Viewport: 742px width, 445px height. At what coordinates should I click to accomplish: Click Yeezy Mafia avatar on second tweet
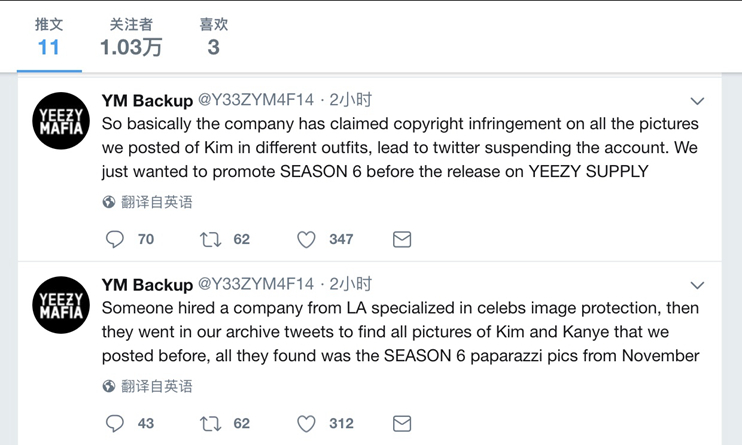[x=61, y=304]
